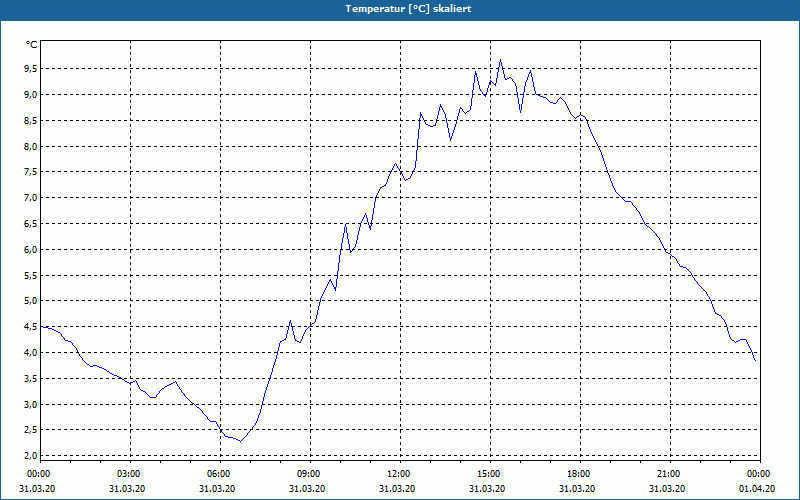This screenshot has height=500, width=800.
Task: Click the '03:00' time label
Action: [x=129, y=474]
